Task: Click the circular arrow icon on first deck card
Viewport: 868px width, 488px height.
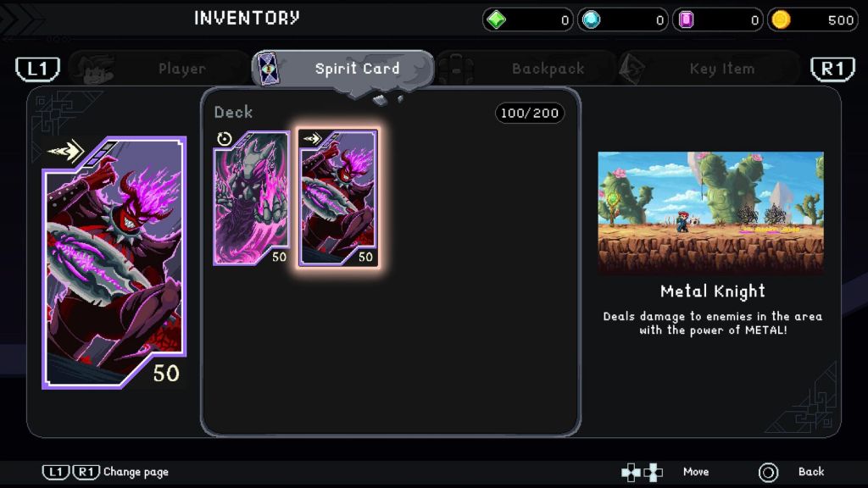Action: tap(225, 139)
